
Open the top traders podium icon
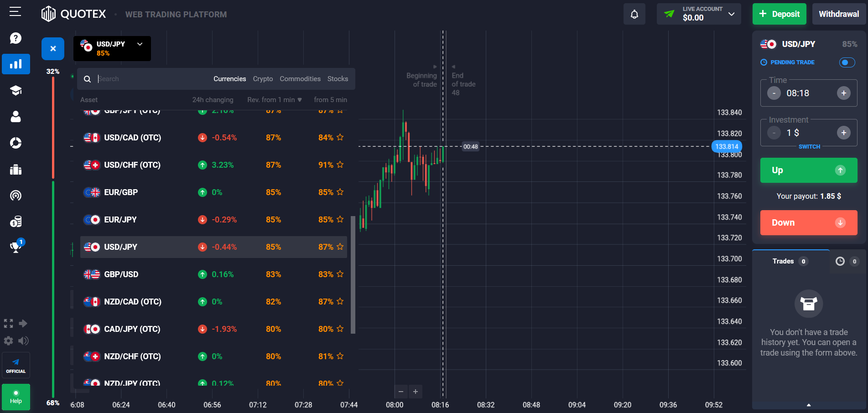16,170
